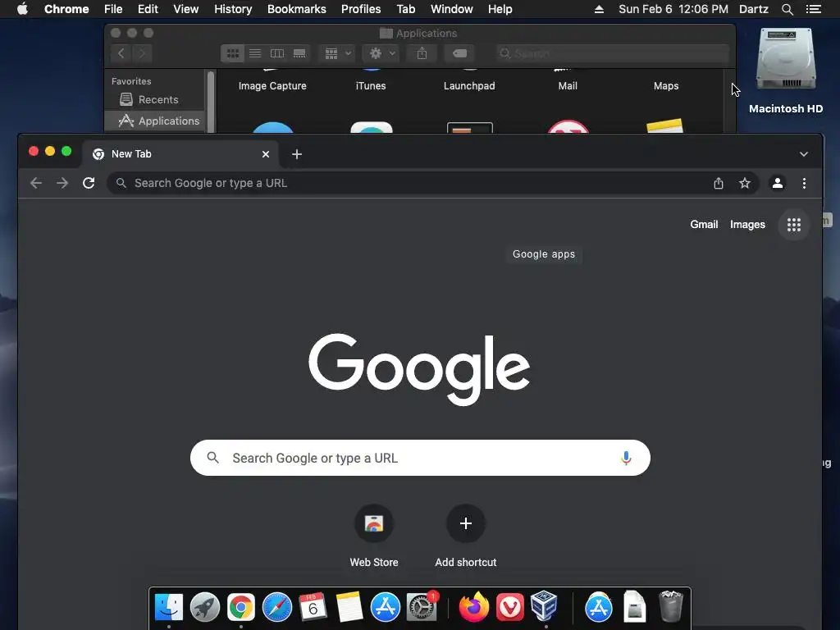
Task: Click Finder share button
Action: click(422, 53)
